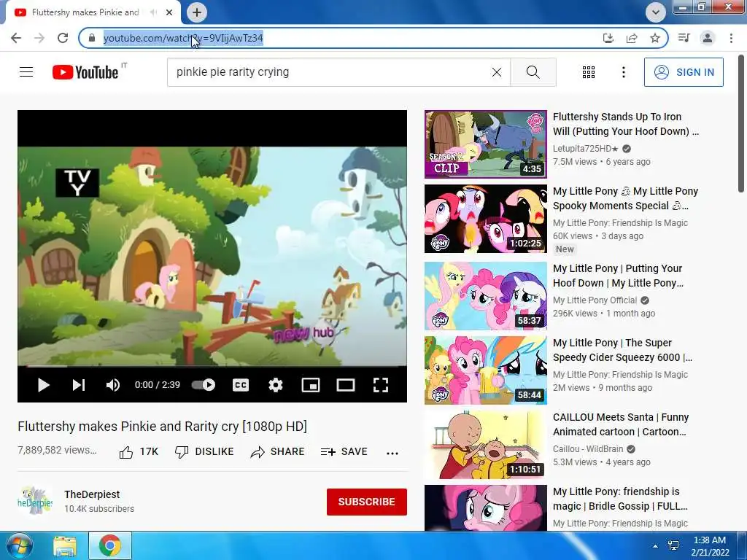Dislike the video

tap(204, 451)
